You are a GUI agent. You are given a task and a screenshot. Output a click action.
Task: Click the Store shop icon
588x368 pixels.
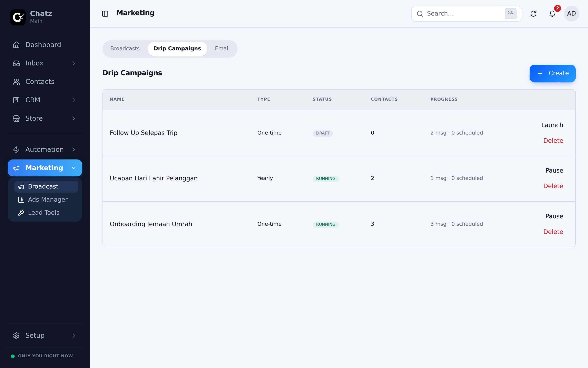(16, 118)
